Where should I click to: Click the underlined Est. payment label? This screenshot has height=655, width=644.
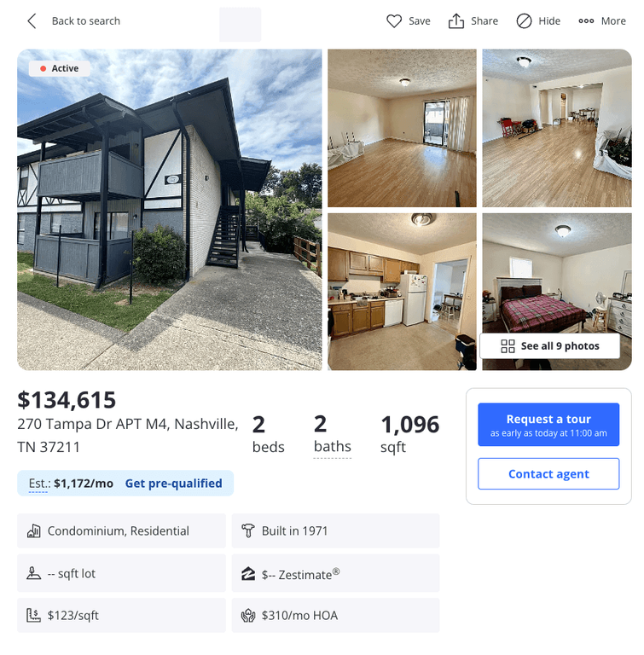point(39,484)
